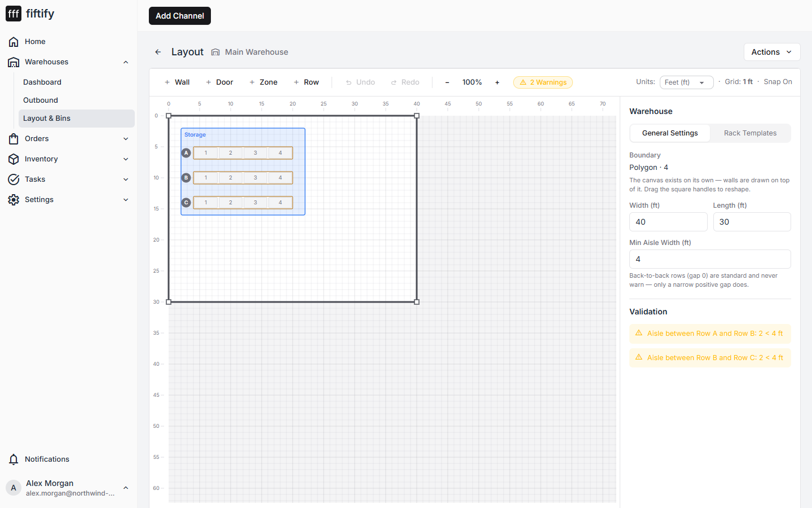The width and height of the screenshot is (812, 508).
Task: Click the Row B and Row C aisle warning
Action: pos(710,358)
